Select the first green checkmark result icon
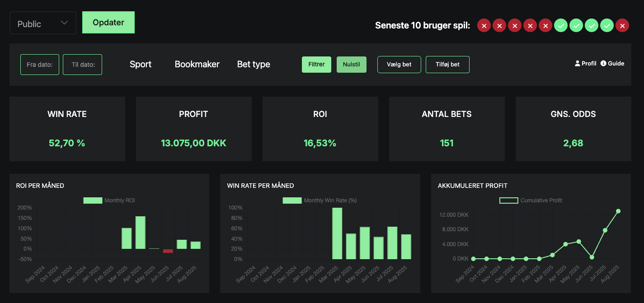Image resolution: width=644 pixels, height=303 pixels. 561,26
